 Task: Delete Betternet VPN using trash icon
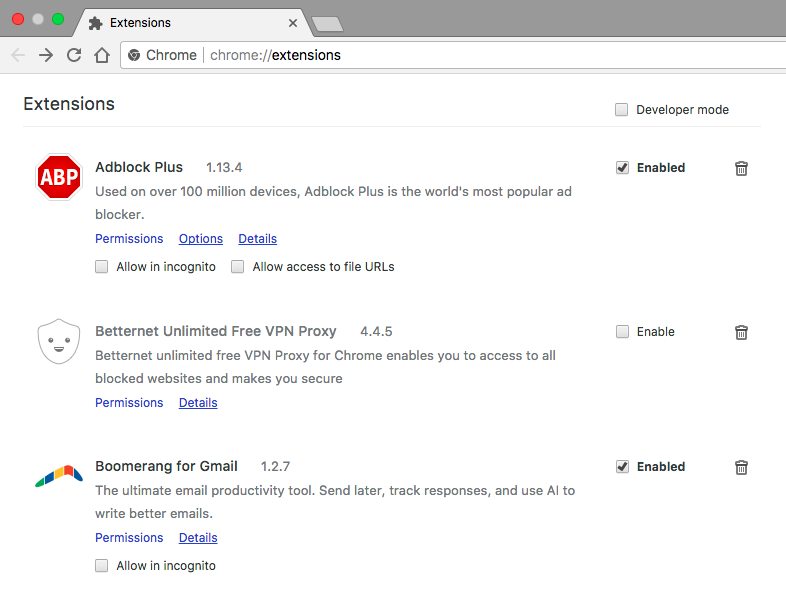click(x=741, y=332)
